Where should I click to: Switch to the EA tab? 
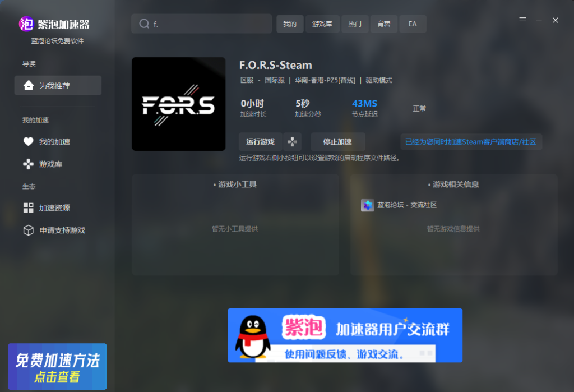(x=413, y=24)
